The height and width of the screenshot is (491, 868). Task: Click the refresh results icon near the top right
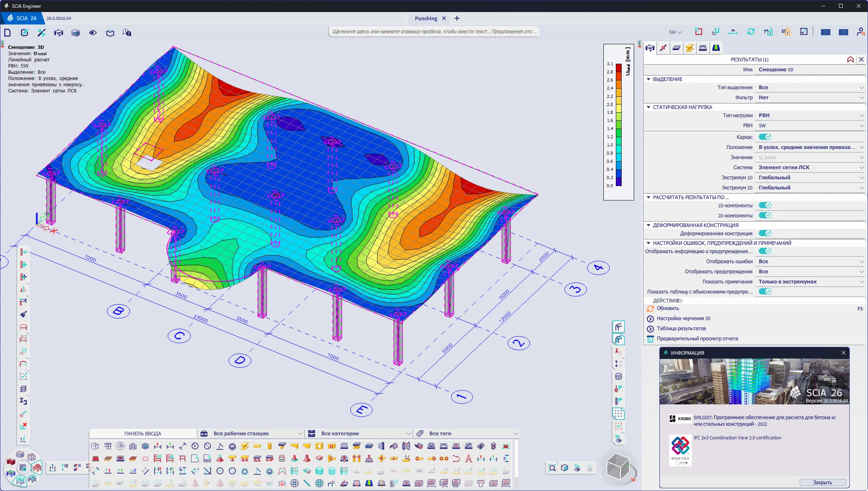coord(751,32)
